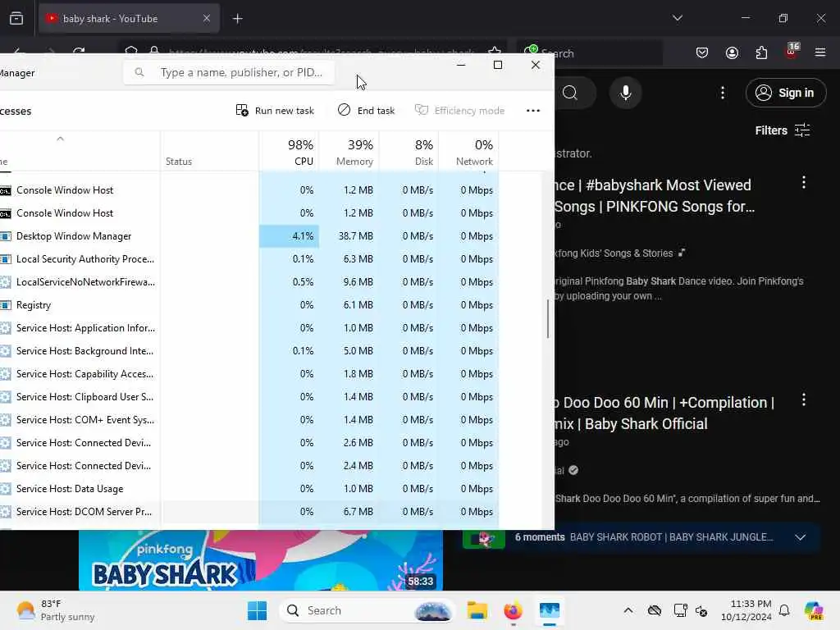The image size is (840, 630).
Task: Open the notification bell icon
Action: tap(784, 610)
